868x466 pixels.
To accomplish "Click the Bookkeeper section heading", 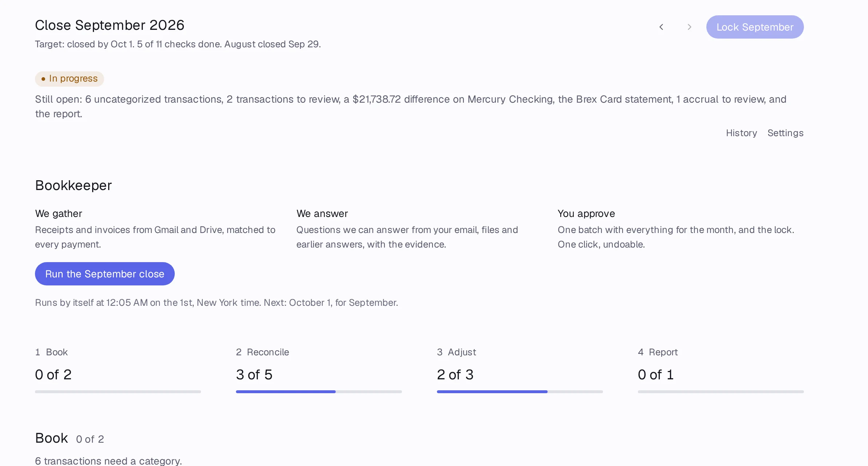I will coord(73,185).
